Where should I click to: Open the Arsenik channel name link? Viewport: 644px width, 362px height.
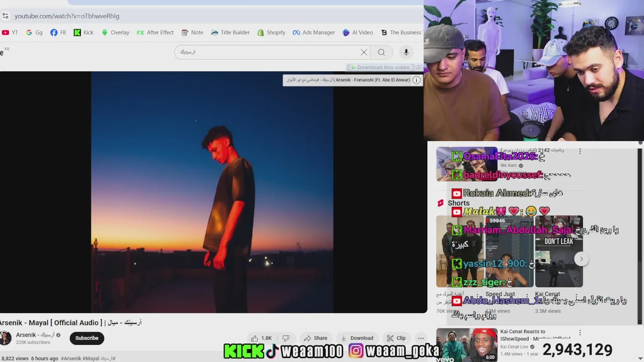pos(35,335)
